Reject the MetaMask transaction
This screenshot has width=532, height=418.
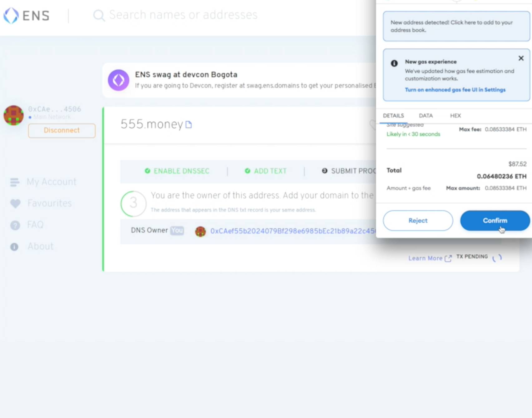[418, 221]
